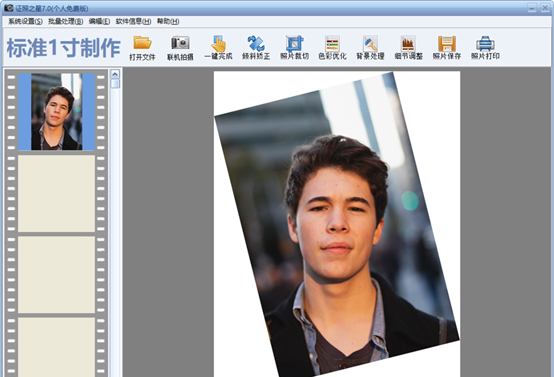
Task: Select the 倾斜矫正 tilt correction tool
Action: tap(256, 48)
